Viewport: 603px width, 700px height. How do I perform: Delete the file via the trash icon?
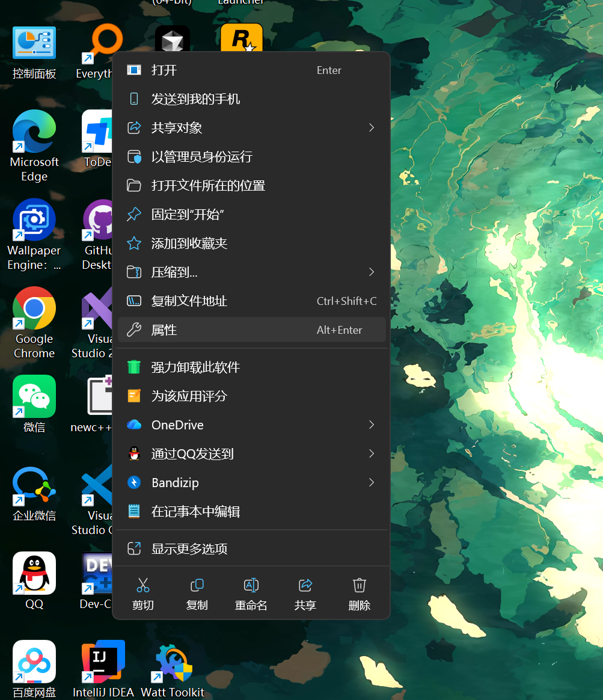pyautogui.click(x=359, y=592)
